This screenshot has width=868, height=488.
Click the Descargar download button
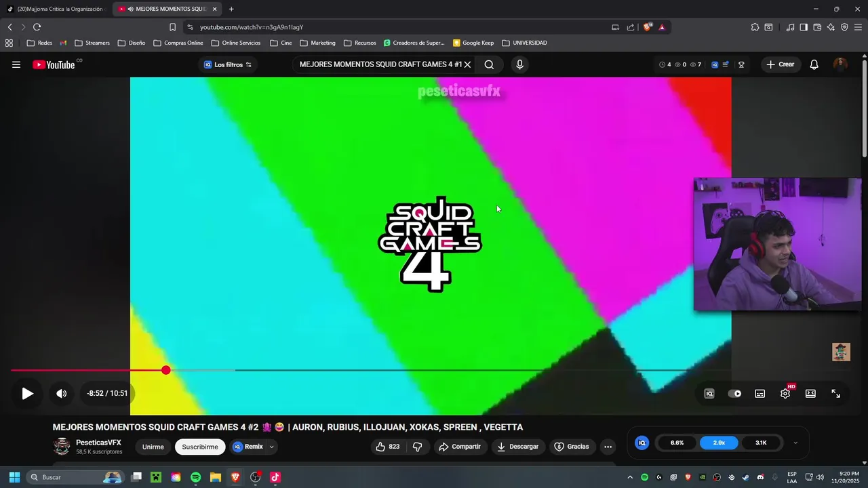click(x=518, y=447)
